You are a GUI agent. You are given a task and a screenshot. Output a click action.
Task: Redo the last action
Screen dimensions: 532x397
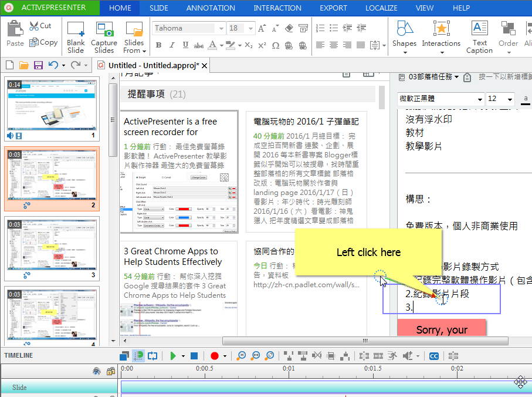(x=75, y=65)
